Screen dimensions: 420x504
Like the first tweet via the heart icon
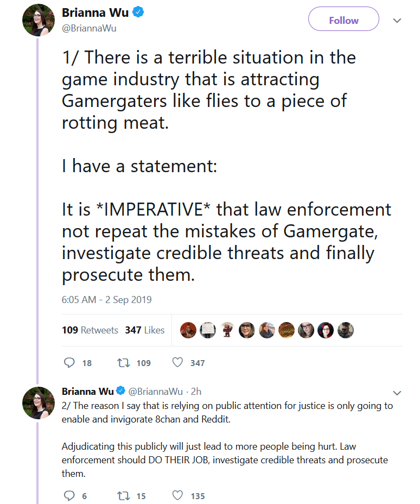point(177,362)
